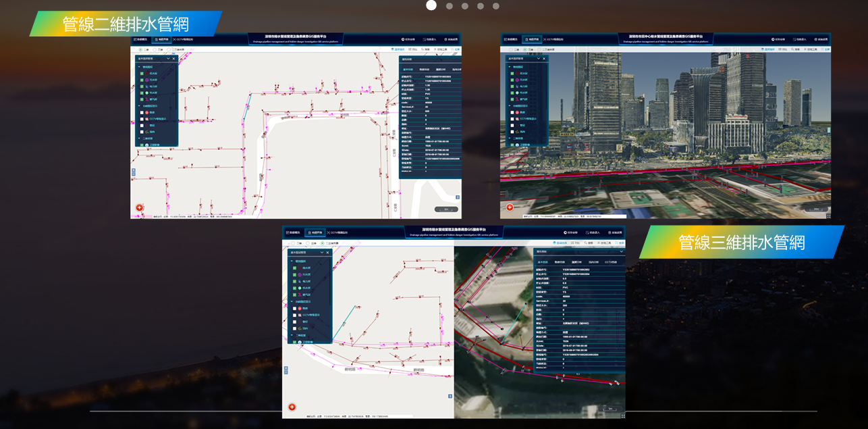This screenshot has width=868, height=429.
Task: Collapse layer panel chevron in 2D map screenshot
Action: (167, 59)
